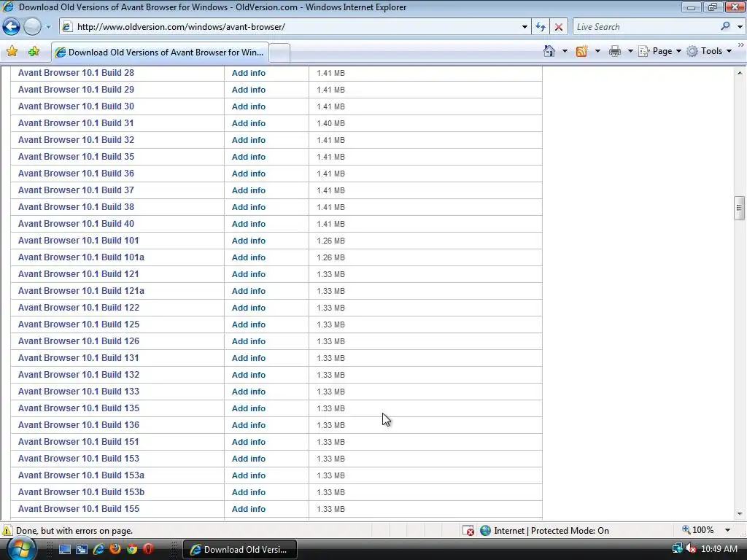Click the Internet zone globe icon

[485, 531]
